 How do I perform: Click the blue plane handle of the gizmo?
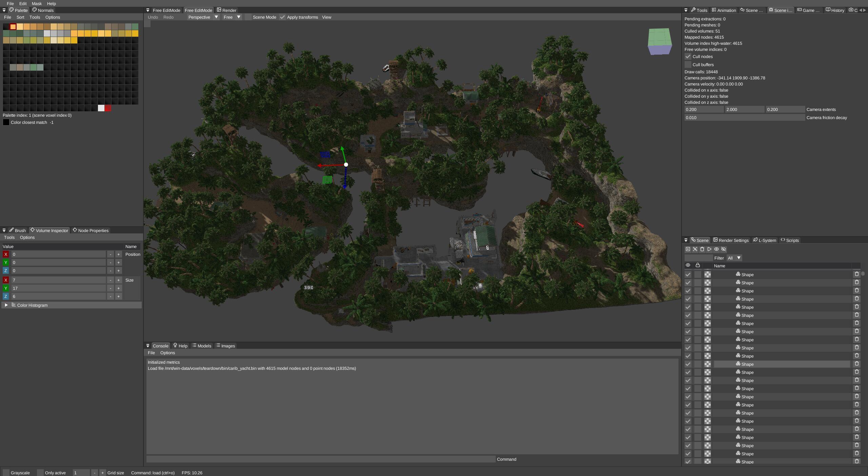(325, 155)
